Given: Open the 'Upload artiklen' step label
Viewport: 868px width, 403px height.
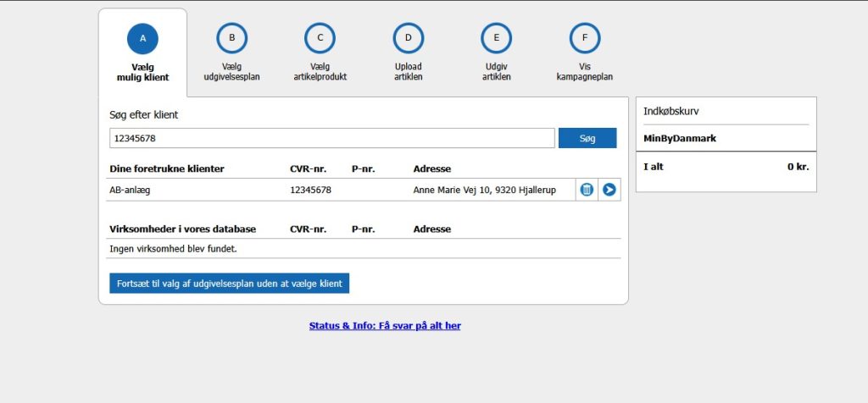Looking at the screenshot, I should (408, 72).
